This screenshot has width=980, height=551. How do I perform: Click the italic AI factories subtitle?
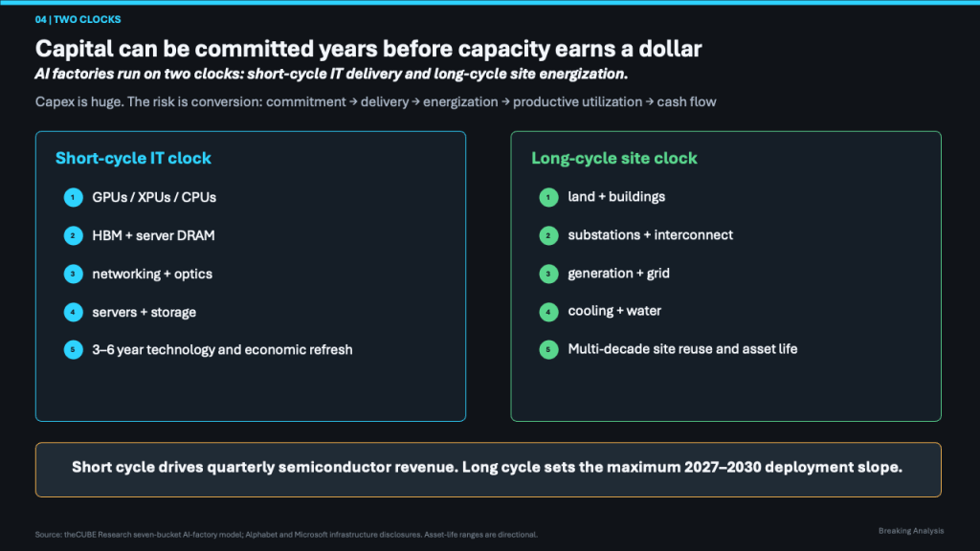click(x=331, y=74)
